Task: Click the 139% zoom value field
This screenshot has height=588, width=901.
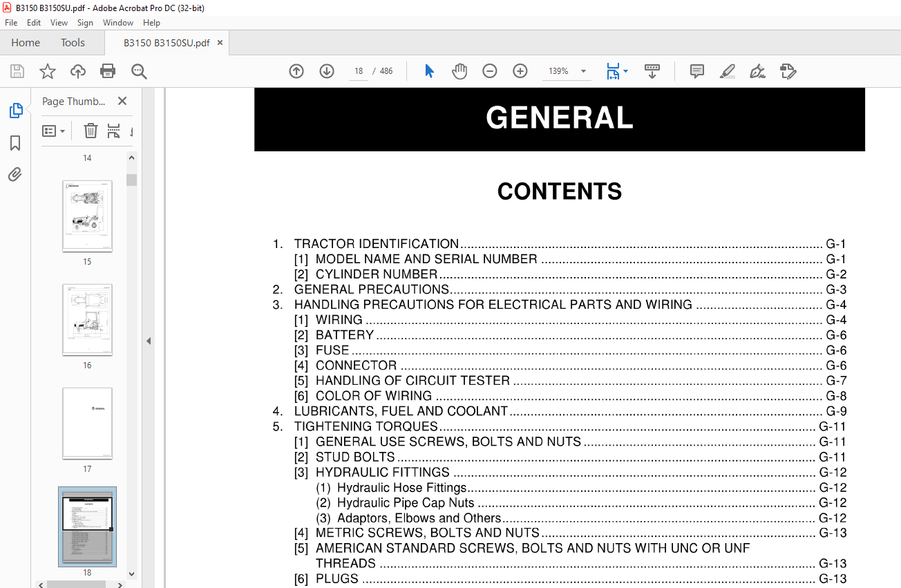Action: [x=558, y=71]
